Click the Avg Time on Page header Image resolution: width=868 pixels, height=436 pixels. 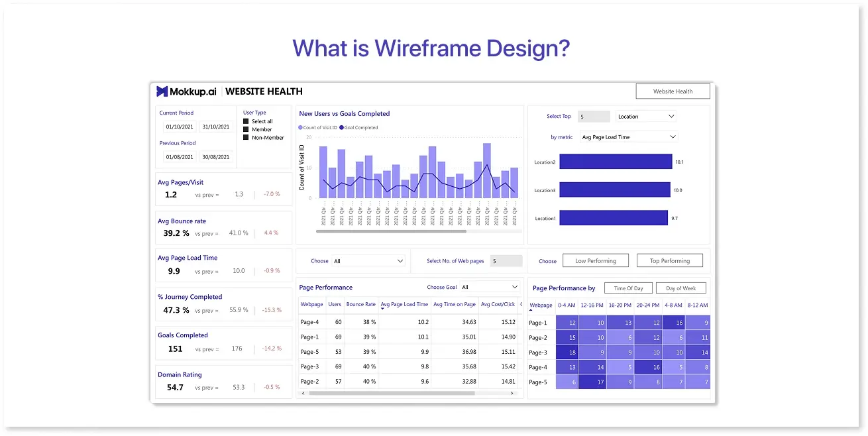click(455, 305)
